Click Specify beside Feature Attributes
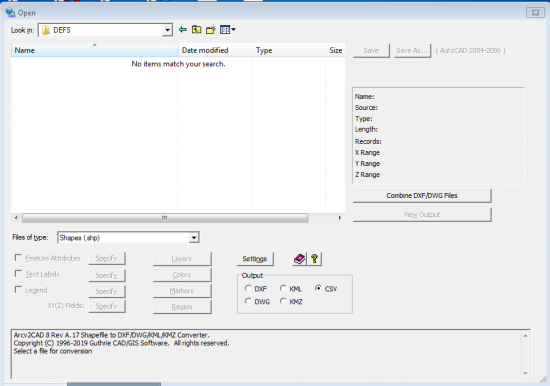This screenshot has height=386, width=550. (x=107, y=259)
